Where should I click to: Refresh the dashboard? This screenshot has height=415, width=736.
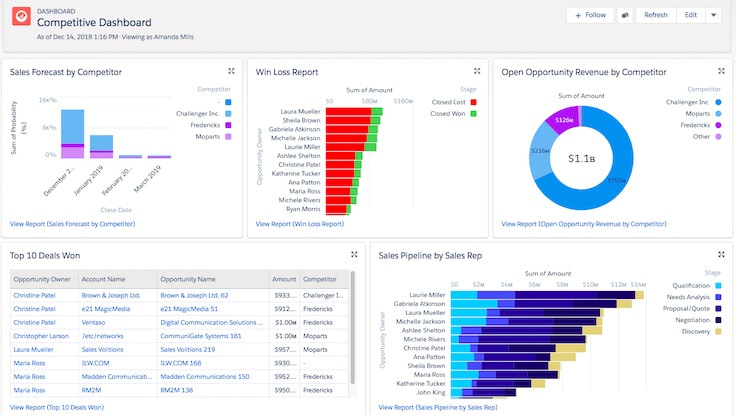[655, 15]
